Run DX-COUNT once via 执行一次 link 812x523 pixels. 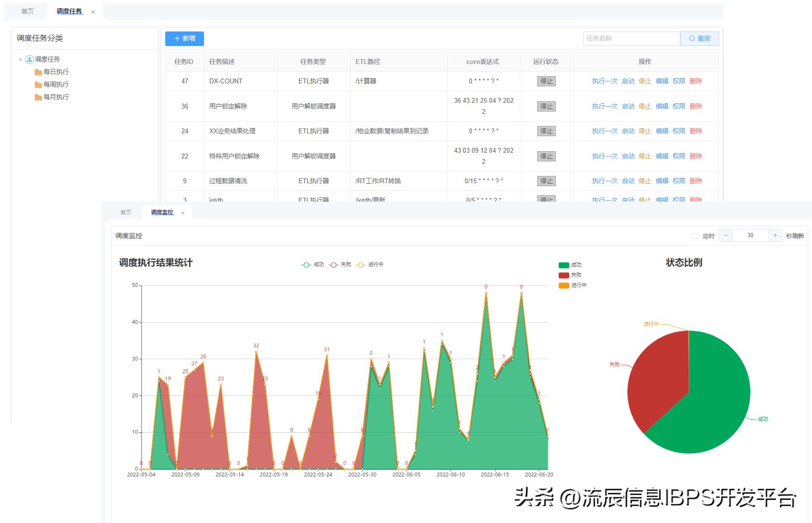coord(604,81)
